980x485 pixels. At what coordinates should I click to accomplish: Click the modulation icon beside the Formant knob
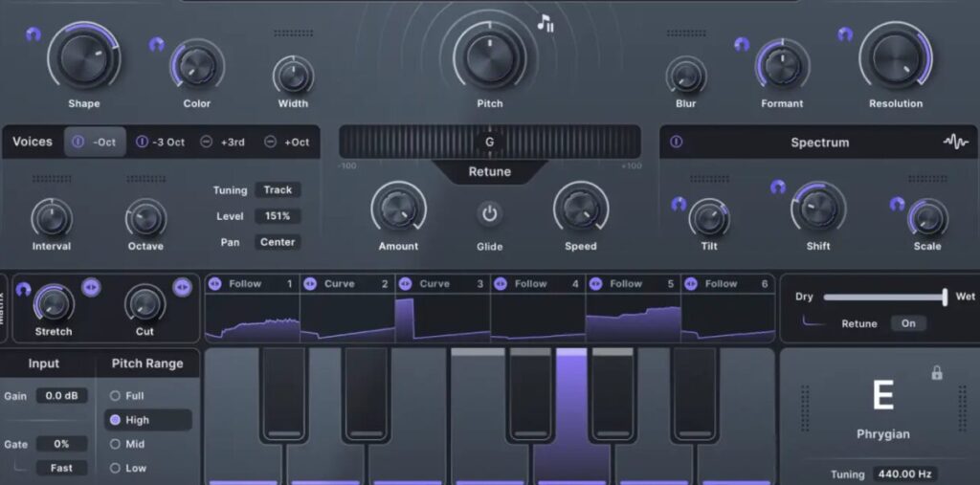(741, 44)
